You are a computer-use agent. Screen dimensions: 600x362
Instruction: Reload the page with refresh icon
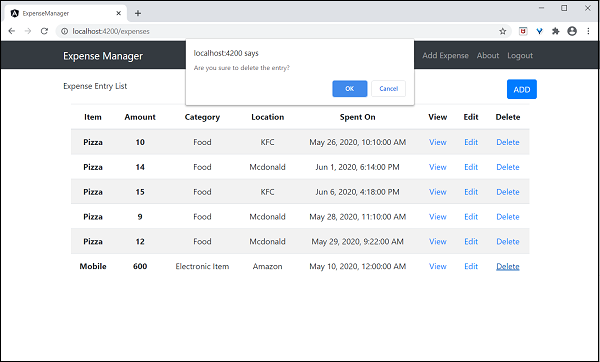[44, 31]
